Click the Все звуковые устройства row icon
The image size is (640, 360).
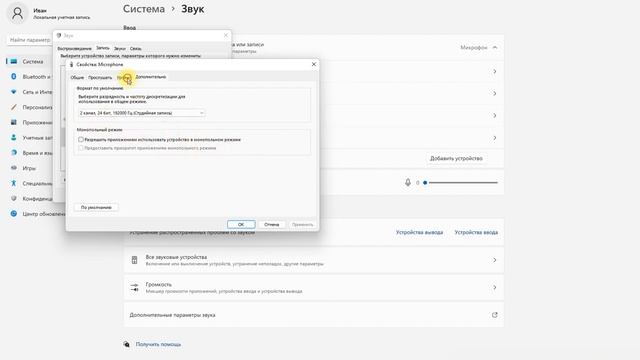(134, 260)
